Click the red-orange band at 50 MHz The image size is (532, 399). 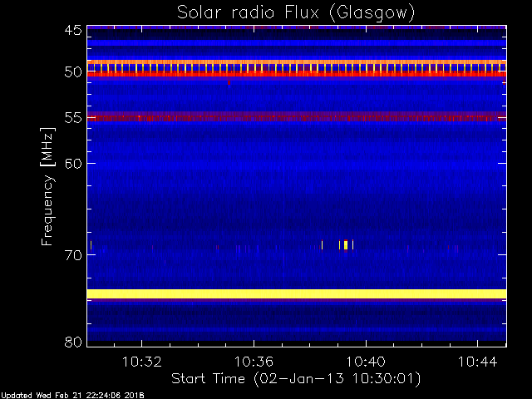(297, 74)
